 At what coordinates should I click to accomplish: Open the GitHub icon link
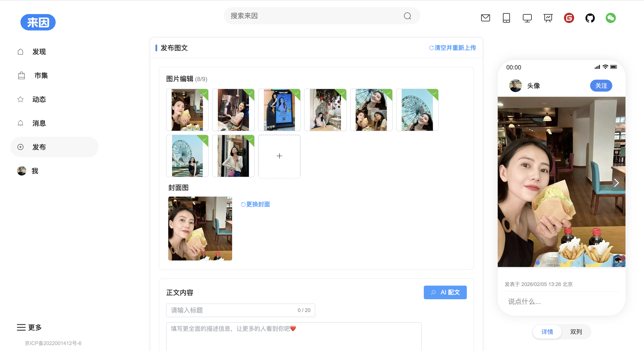590,18
